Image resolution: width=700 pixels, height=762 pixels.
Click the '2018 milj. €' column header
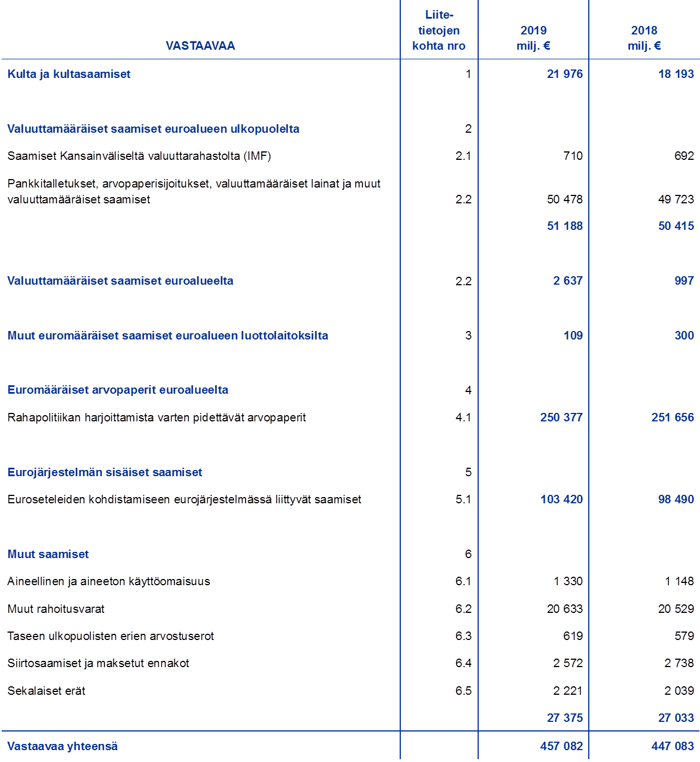[644, 38]
